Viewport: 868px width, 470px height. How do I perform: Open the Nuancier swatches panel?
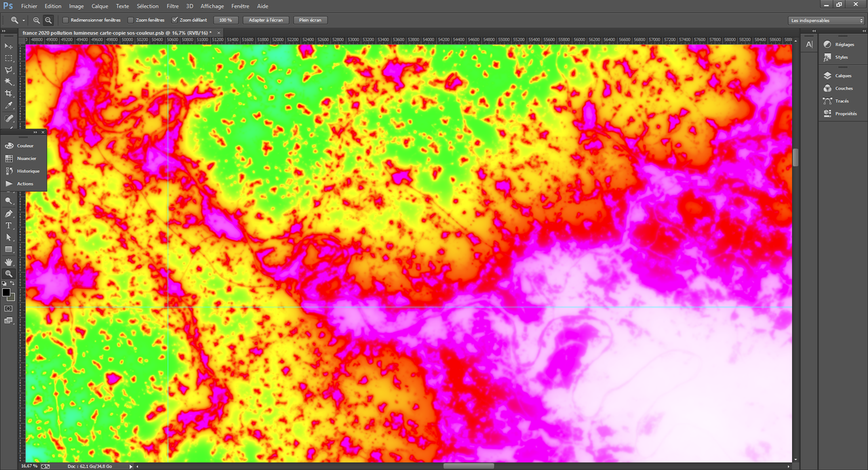(x=24, y=158)
